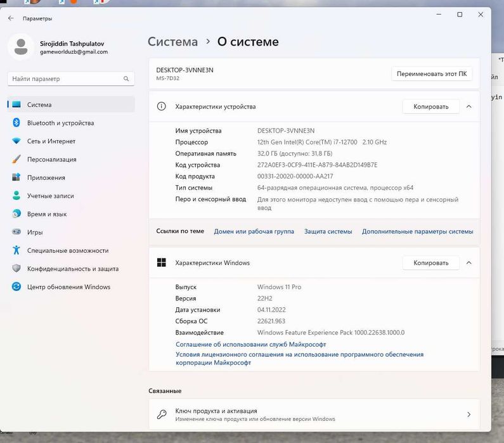Collapse Характеристики устройства section chevron
The width and height of the screenshot is (504, 443).
click(x=469, y=106)
